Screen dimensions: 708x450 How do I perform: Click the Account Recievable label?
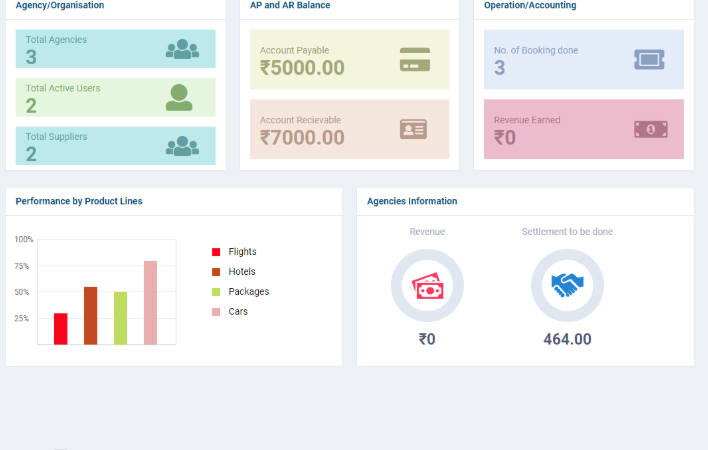[x=300, y=120]
